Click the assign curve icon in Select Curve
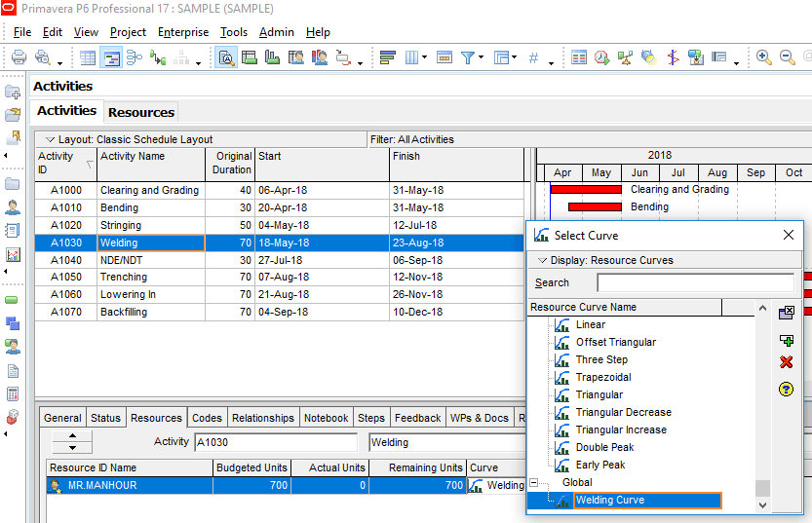 [786, 313]
